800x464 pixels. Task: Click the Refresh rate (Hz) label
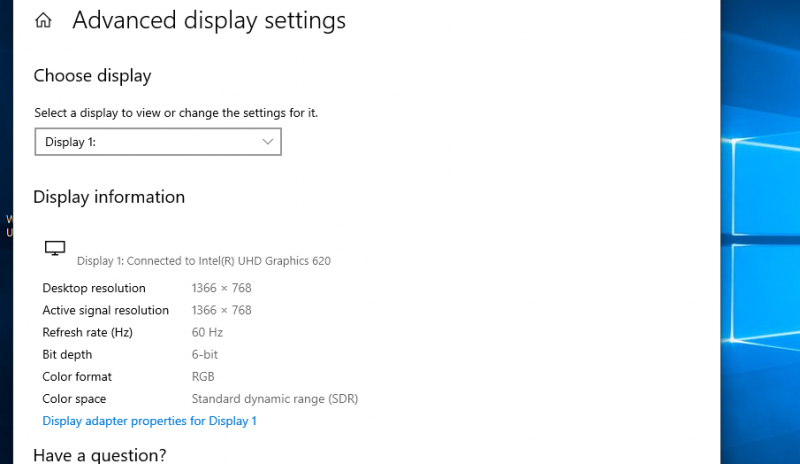coord(87,332)
